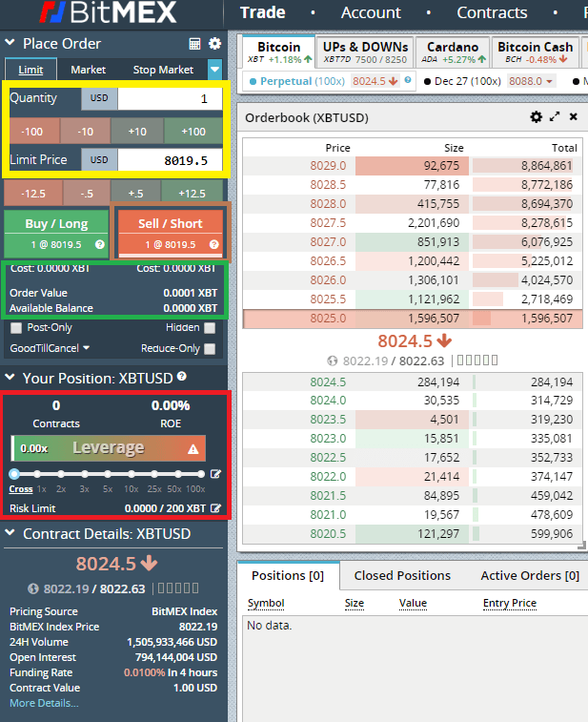Switch to Stop Market order tab

tap(163, 70)
